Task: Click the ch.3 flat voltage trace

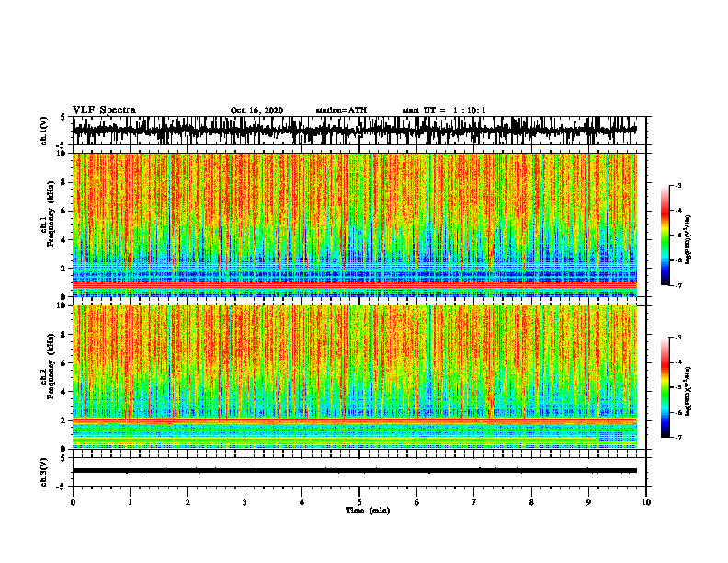Action: point(354,471)
